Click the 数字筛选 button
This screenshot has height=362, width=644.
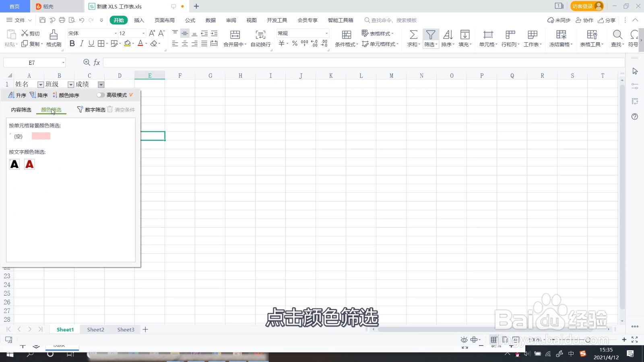(x=91, y=109)
